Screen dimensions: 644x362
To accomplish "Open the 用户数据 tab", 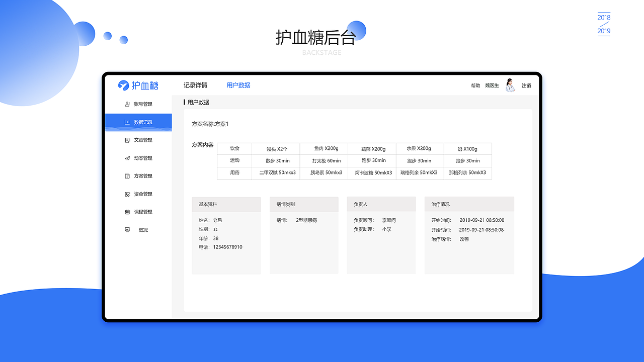I will click(x=238, y=85).
